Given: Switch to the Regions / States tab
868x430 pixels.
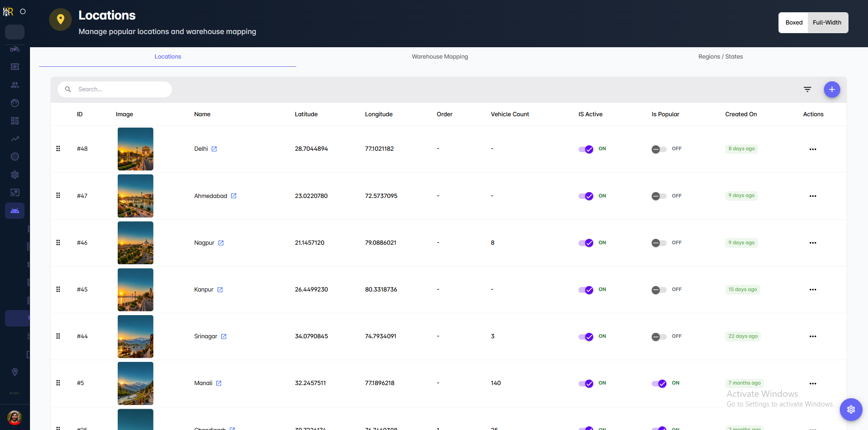Looking at the screenshot, I should 721,57.
